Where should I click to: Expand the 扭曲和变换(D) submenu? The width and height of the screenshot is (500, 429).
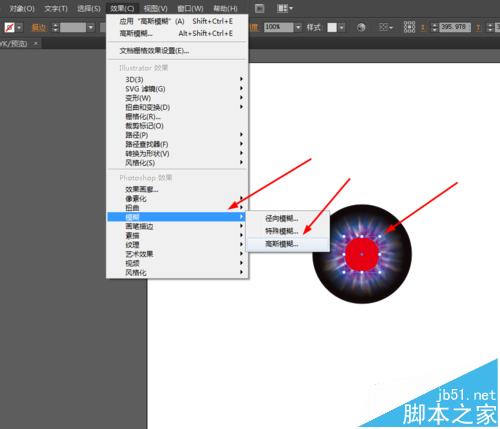177,107
